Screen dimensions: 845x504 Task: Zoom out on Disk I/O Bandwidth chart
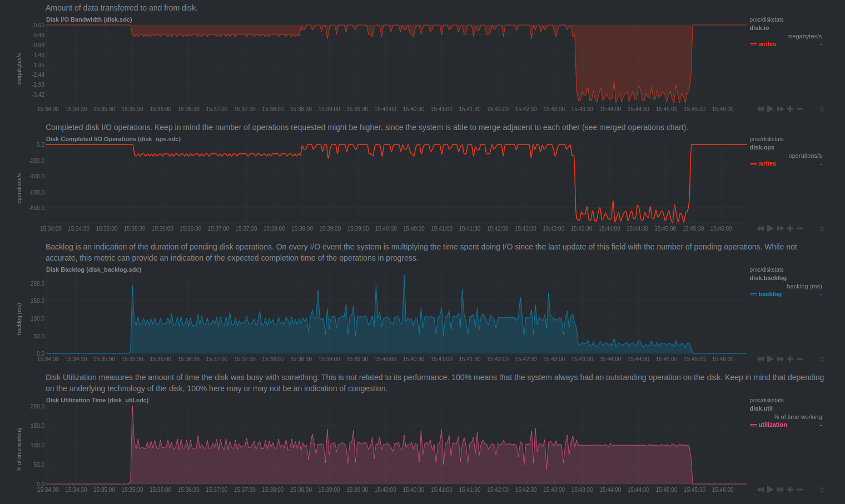(800, 109)
